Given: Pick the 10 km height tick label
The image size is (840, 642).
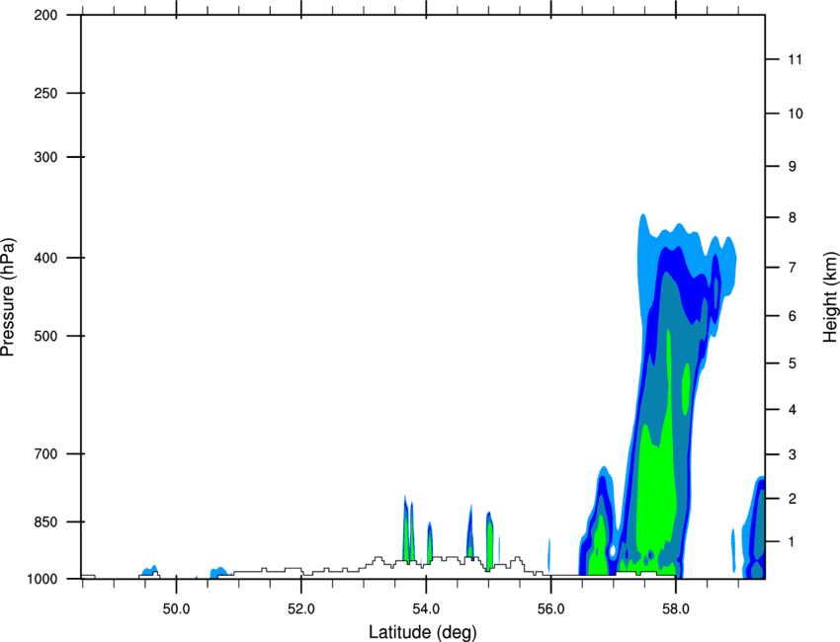Looking at the screenshot, I should tap(796, 114).
